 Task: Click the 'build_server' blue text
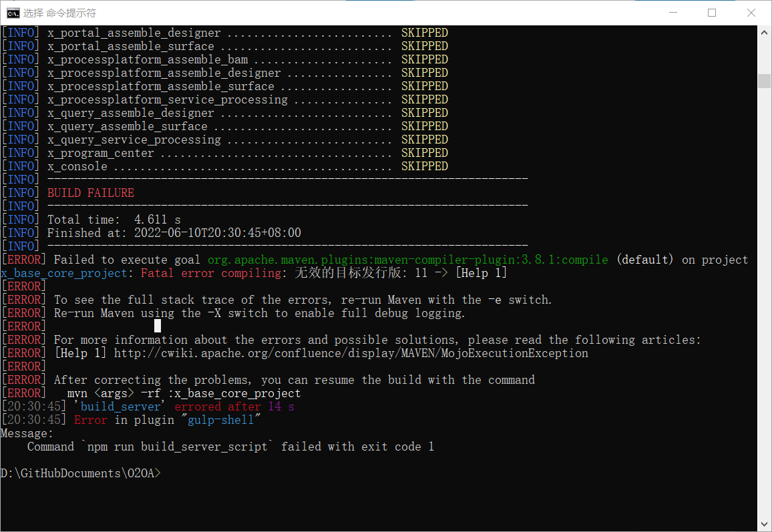click(x=120, y=407)
